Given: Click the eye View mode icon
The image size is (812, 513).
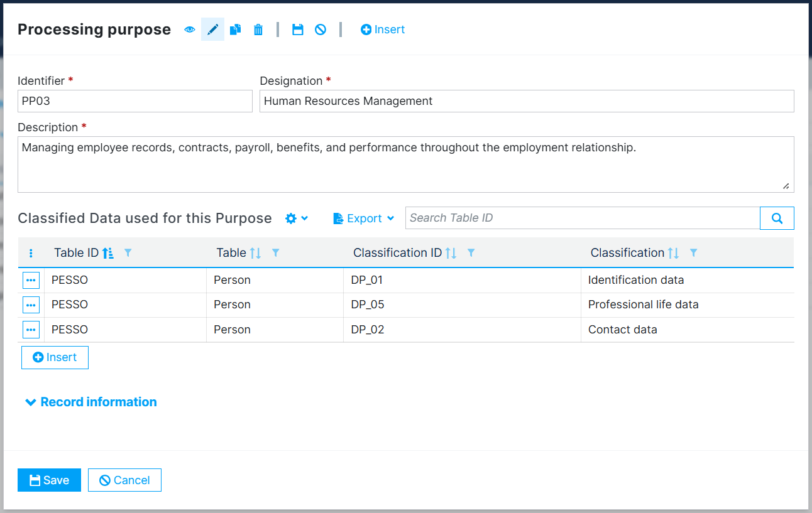Looking at the screenshot, I should coord(190,30).
